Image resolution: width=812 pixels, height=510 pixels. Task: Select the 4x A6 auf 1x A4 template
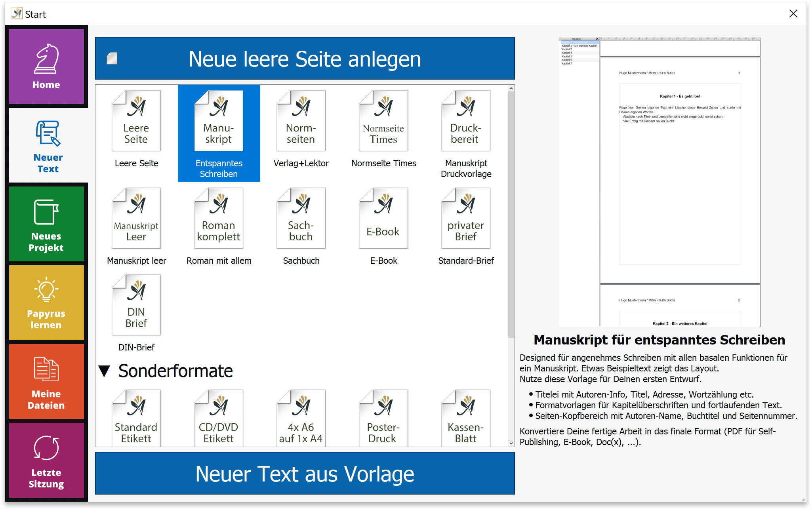pyautogui.click(x=301, y=418)
